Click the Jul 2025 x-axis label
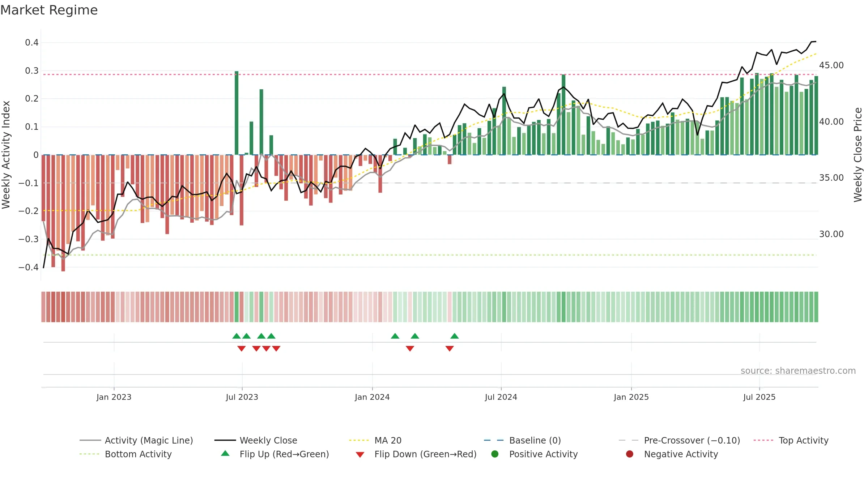 (759, 397)
